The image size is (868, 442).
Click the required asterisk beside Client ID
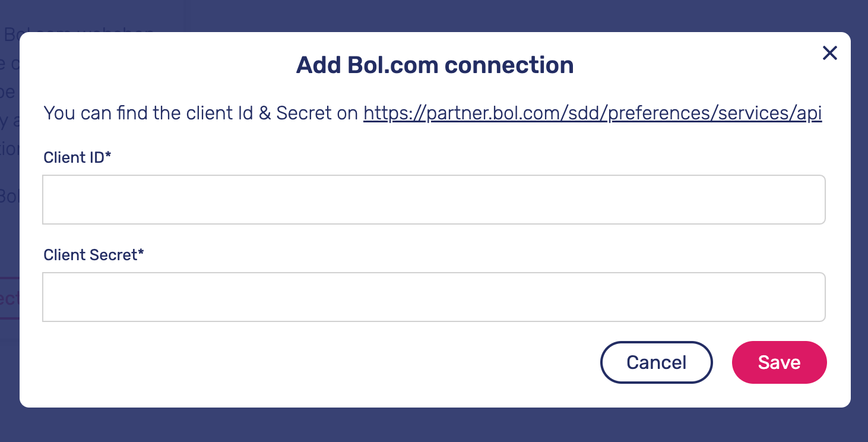tap(109, 156)
